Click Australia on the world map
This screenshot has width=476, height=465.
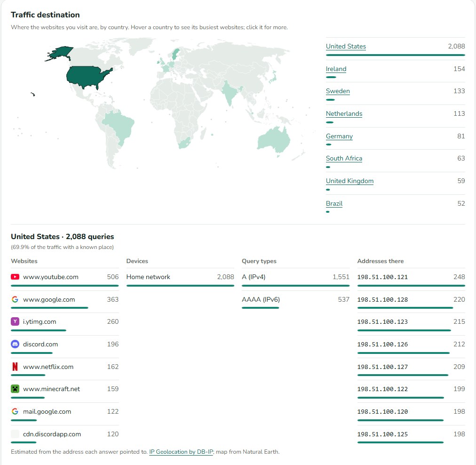273,141
